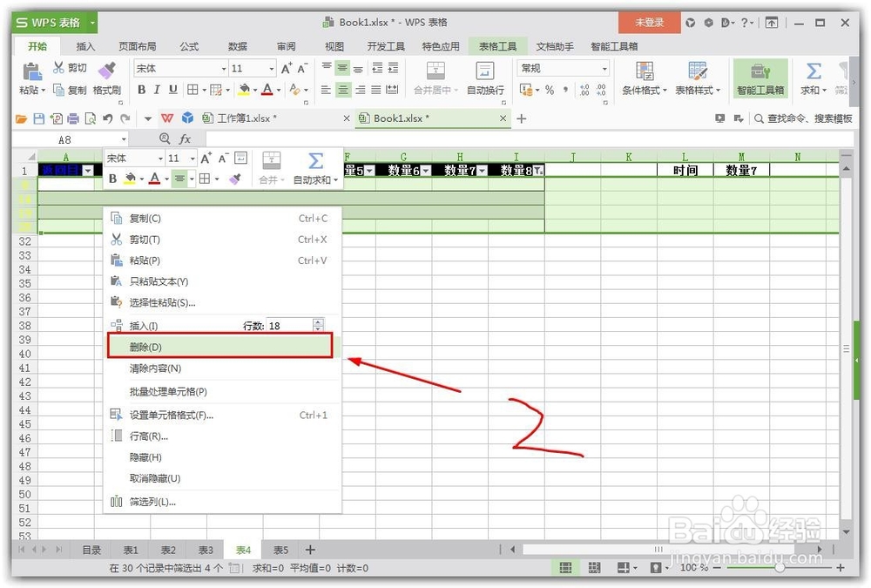Toggle middle vertical alignment in ribbon
This screenshot has height=588, width=871.
click(x=342, y=68)
